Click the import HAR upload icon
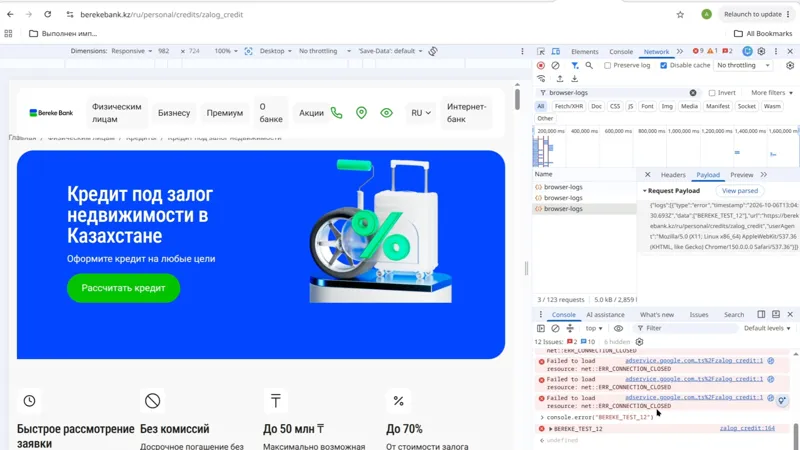The width and height of the screenshot is (800, 450). point(560,79)
